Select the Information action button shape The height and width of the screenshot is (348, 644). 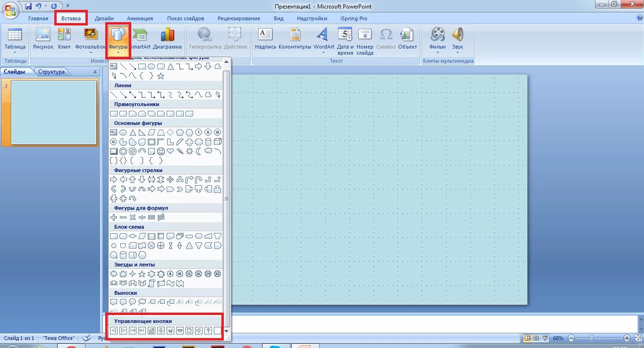click(161, 331)
